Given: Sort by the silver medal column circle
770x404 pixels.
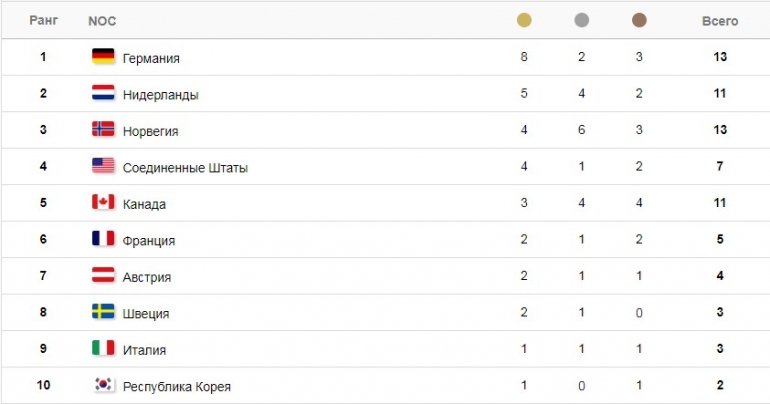Looking at the screenshot, I should coord(581,20).
